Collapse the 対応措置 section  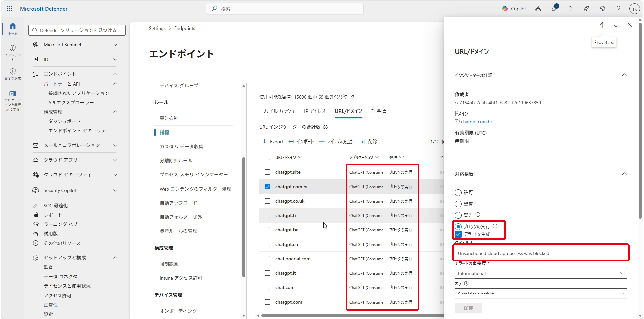coord(624,174)
